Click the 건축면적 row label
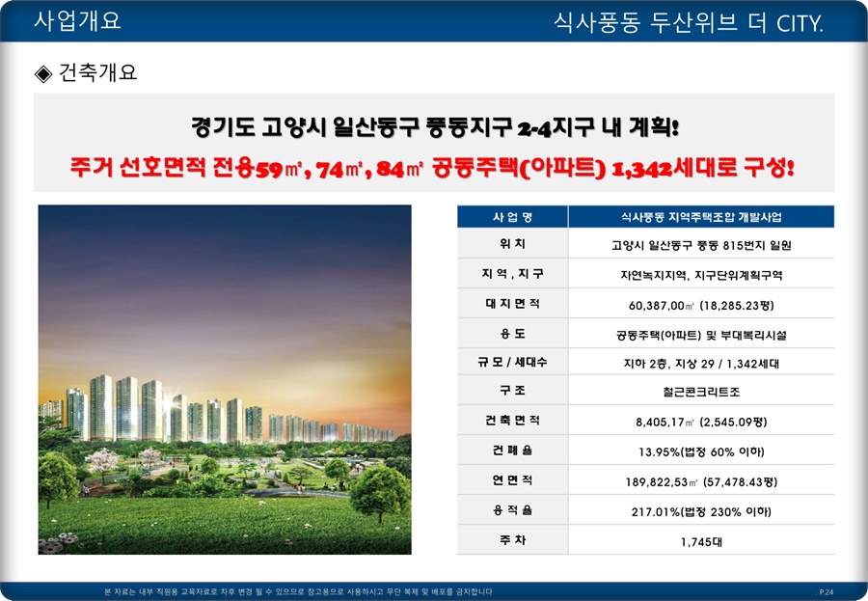Viewport: 868px width, 601px height. 513,421
